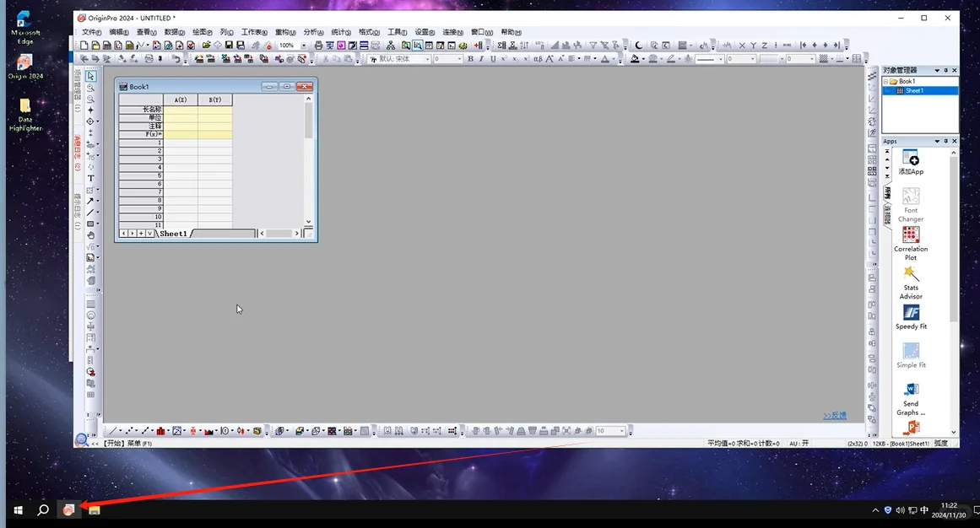Open the Stats Advisor app
Viewport: 980px width, 528px height.
click(911, 283)
